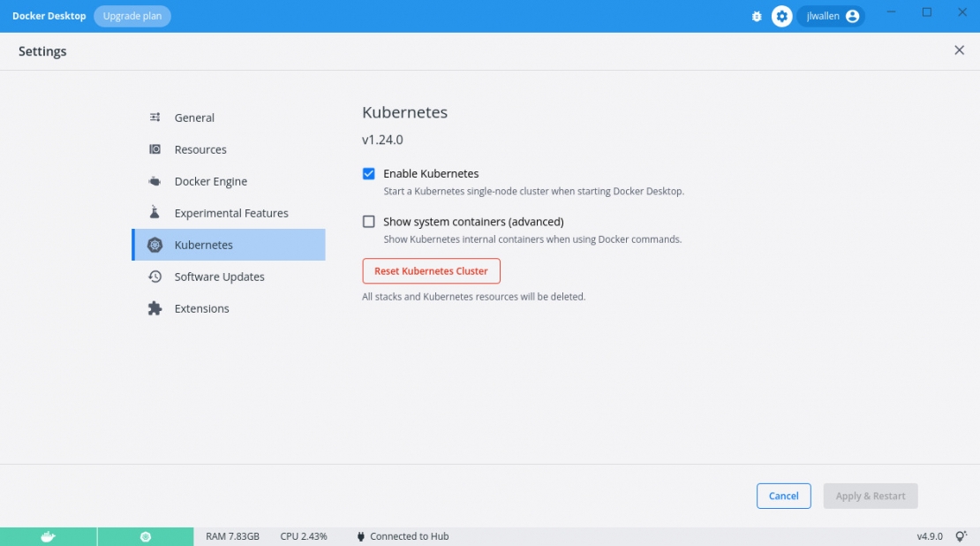Screen dimensions: 980x546
Task: Select the Kubernetes helm wheel icon
Action: [155, 244]
